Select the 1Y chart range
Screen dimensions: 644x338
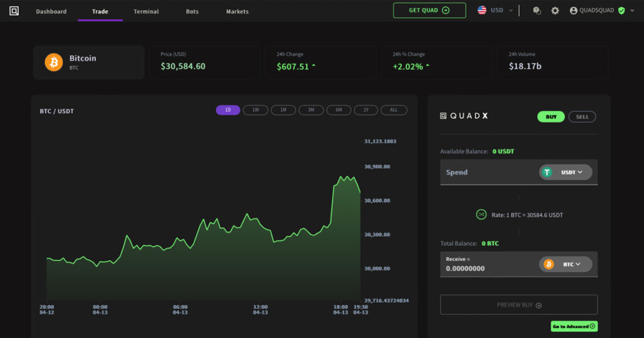(x=366, y=110)
